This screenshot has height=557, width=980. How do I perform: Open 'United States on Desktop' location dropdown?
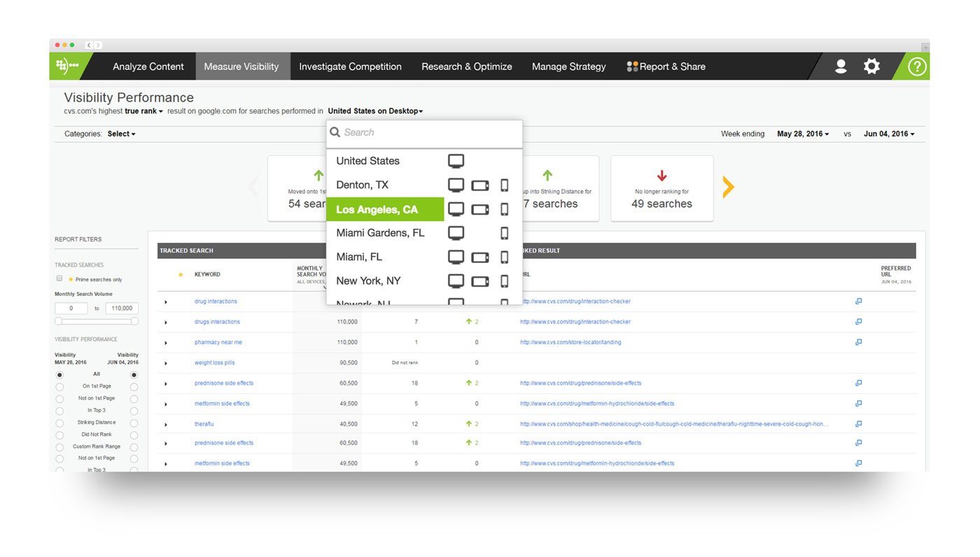375,111
